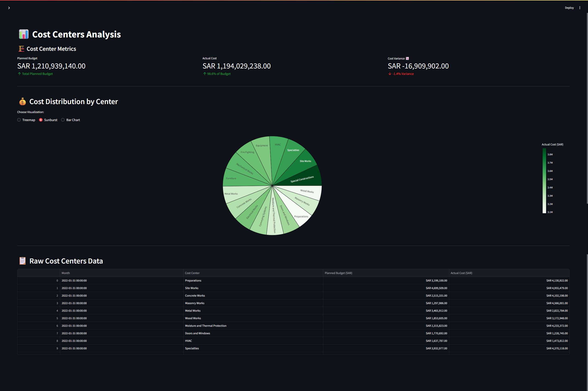Select the Concrete Works cell in row 2
The height and width of the screenshot is (391, 588).
point(253,296)
